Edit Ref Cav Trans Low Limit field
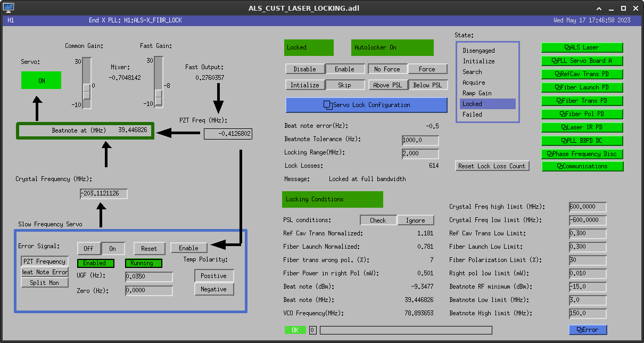Viewport: 644px width, 343px height. pyautogui.click(x=588, y=233)
